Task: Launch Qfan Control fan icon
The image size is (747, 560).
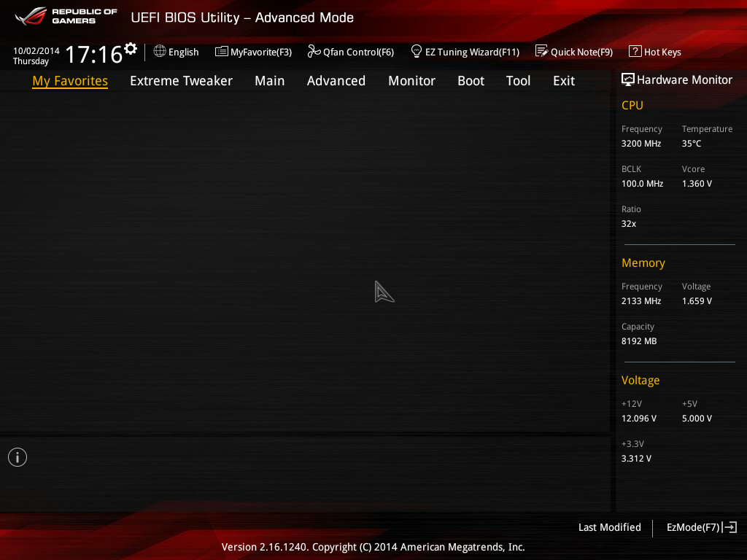Action: point(314,52)
